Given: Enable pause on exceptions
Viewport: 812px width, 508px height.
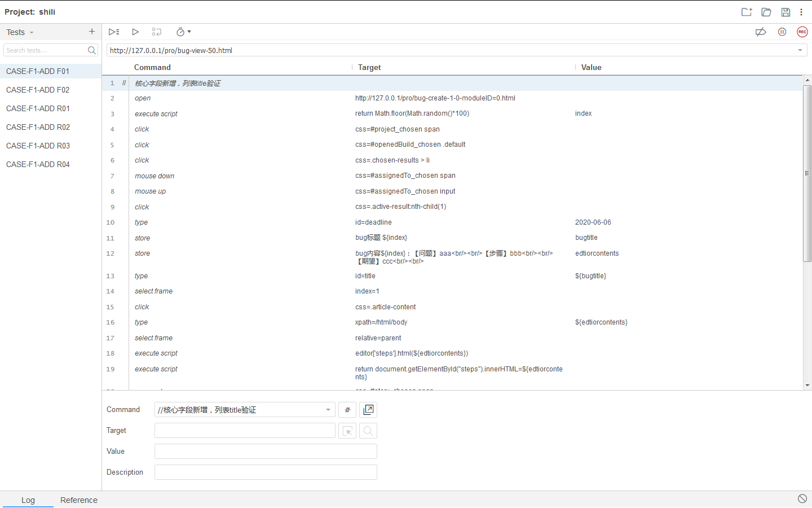Looking at the screenshot, I should [782, 32].
